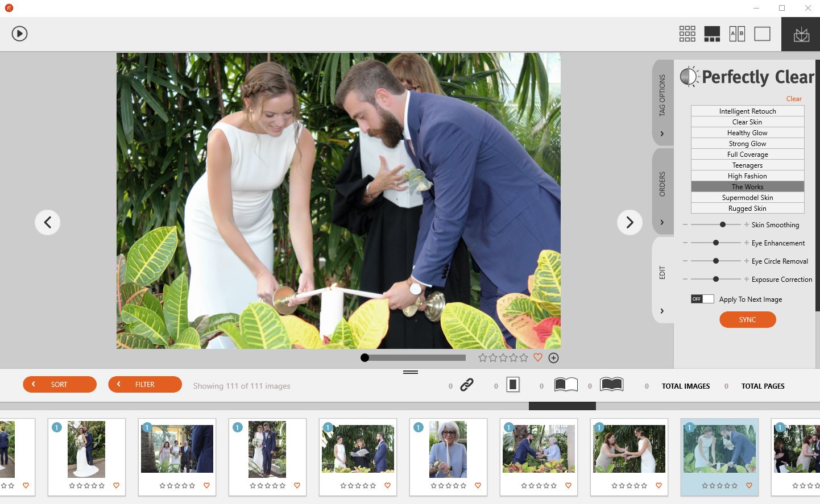The width and height of the screenshot is (820, 504).
Task: Favorite the main image with heart
Action: 538,357
